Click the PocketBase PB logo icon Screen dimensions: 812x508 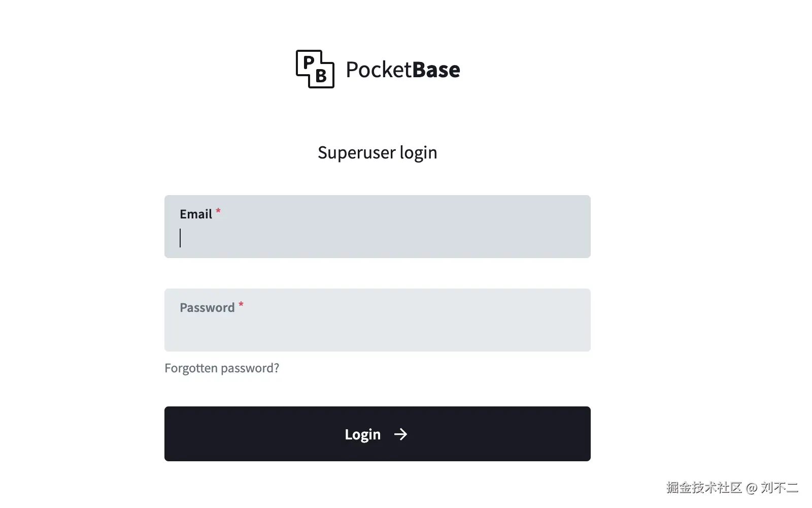(315, 69)
